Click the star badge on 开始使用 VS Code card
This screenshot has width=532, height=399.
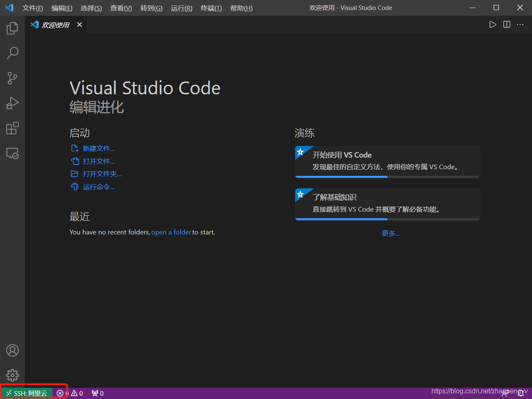[x=300, y=152]
